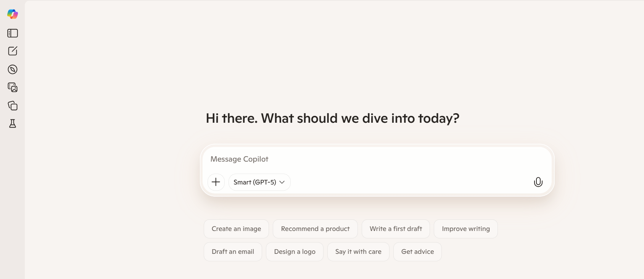Choose the Design a logo chip
The image size is (644, 279).
point(295,252)
